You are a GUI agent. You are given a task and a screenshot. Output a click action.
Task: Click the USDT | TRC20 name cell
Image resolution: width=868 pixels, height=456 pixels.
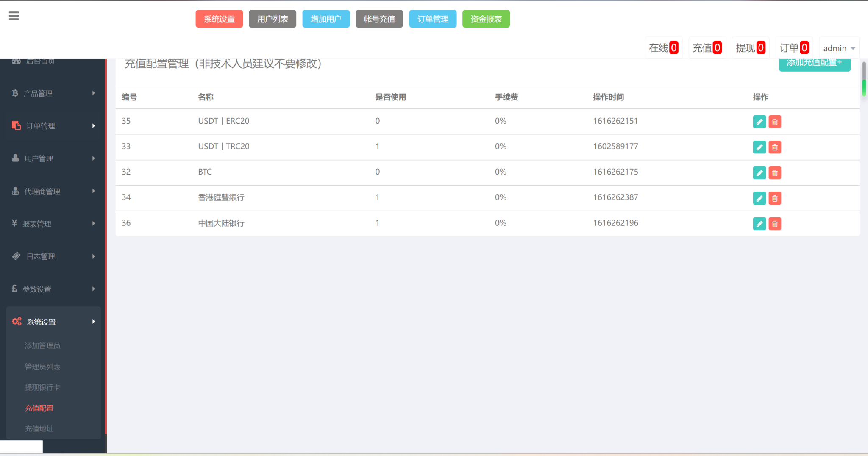[224, 146]
